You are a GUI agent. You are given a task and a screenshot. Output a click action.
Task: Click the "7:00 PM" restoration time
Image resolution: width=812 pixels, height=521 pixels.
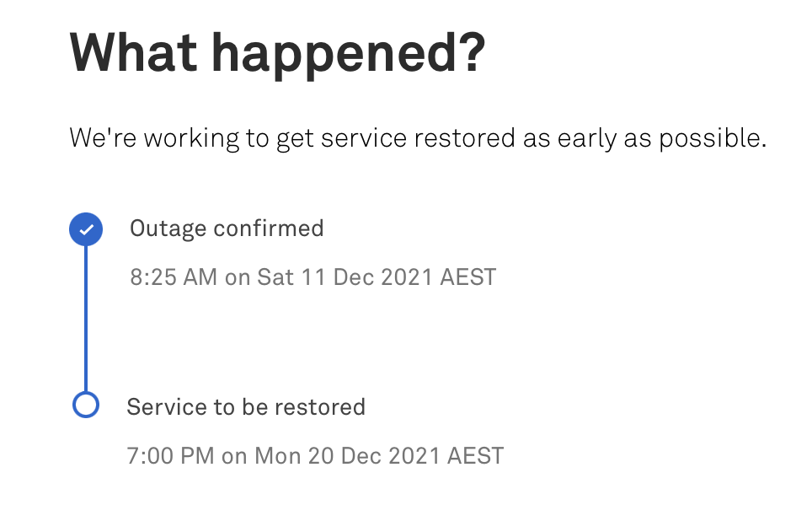coord(171,456)
